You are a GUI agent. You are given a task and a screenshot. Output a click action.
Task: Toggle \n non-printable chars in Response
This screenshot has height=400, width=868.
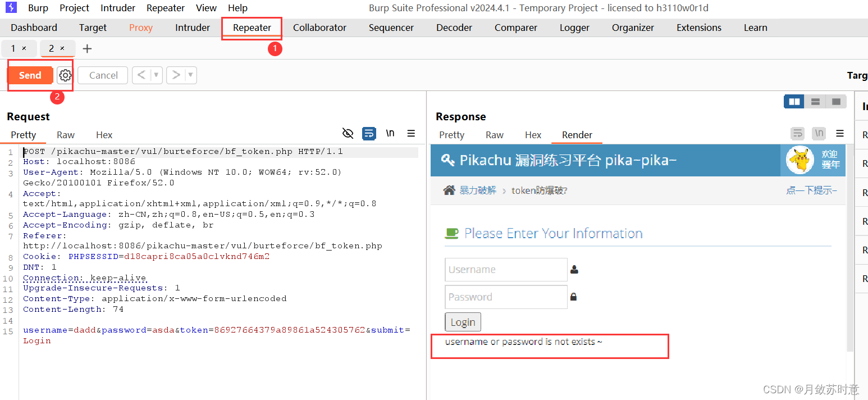click(x=819, y=133)
